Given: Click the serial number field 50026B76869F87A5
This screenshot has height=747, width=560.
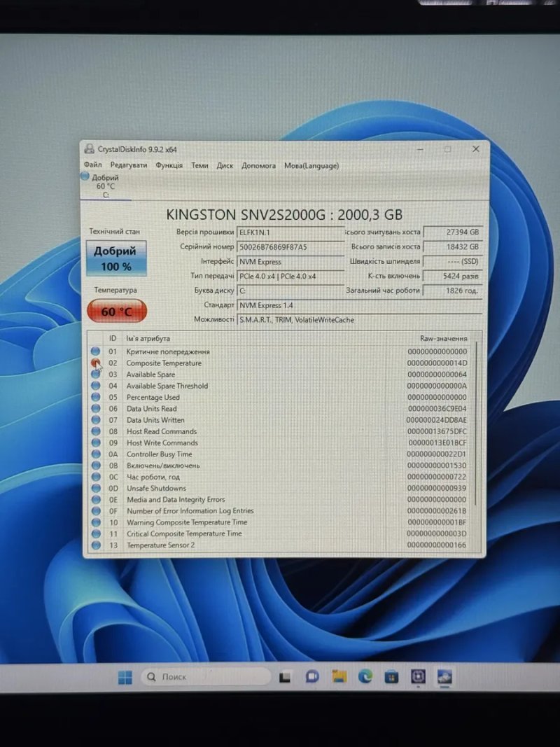Looking at the screenshot, I should (x=290, y=246).
